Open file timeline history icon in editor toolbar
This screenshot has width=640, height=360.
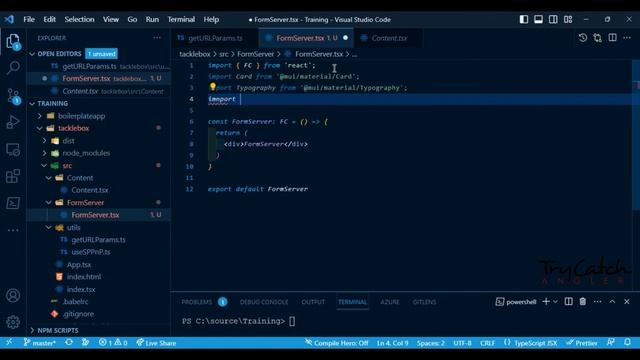point(583,38)
